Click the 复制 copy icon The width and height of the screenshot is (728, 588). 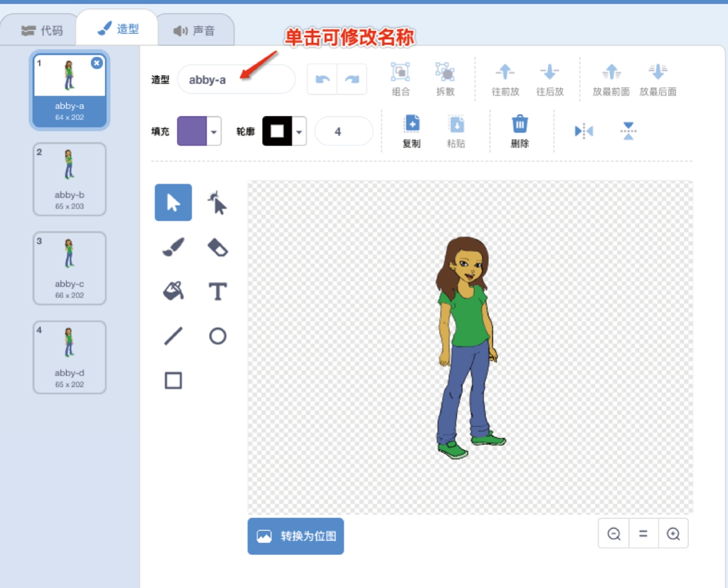tap(412, 124)
